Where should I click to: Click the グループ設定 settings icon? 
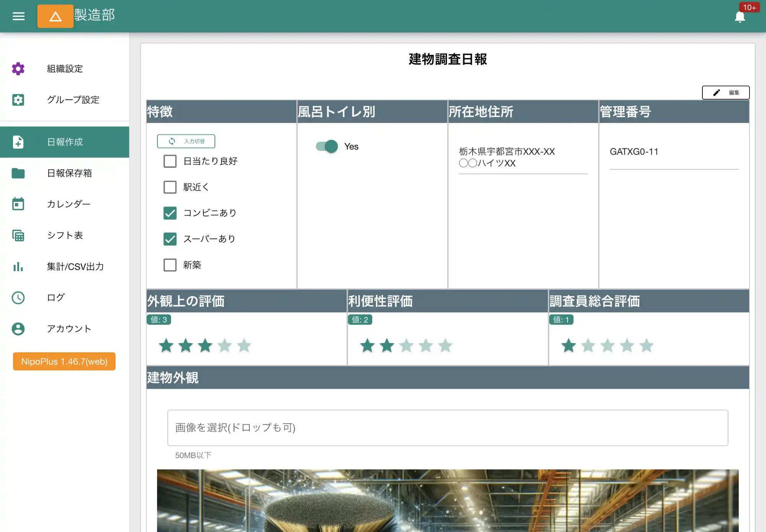tap(18, 100)
